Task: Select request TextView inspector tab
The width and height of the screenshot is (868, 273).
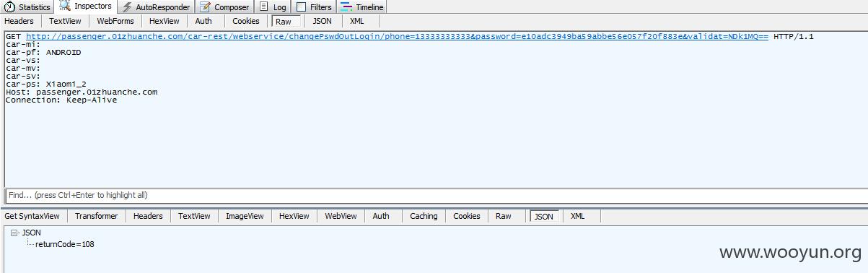Action: [x=65, y=22]
